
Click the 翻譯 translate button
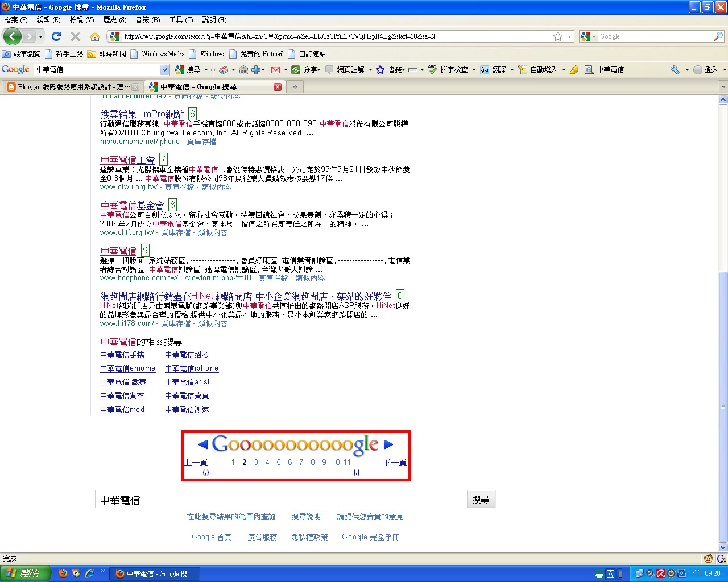(493, 70)
